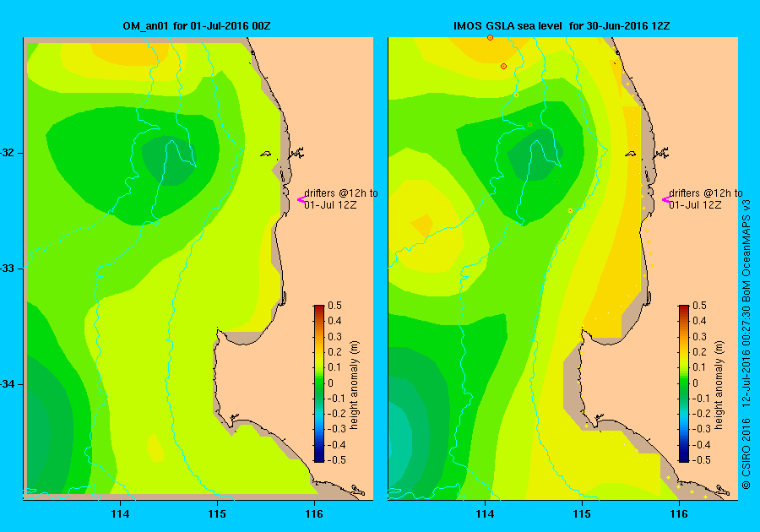Image resolution: width=760 pixels, height=532 pixels.
Task: Click latitude -34 tick label on left axis
Action: point(7,384)
